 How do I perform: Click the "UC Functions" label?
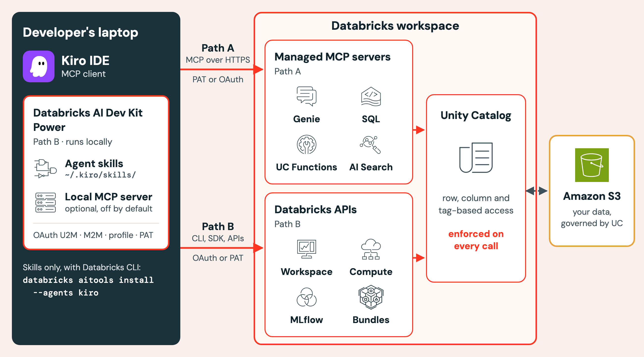coord(306,167)
